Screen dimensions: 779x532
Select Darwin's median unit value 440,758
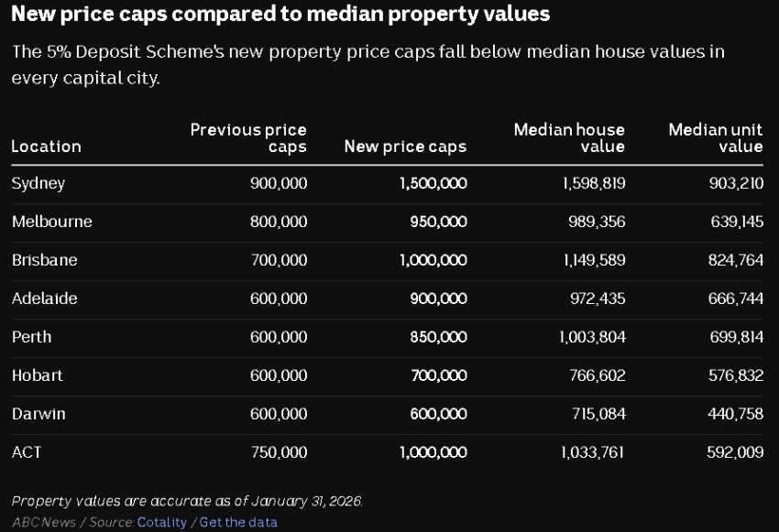[x=735, y=414]
